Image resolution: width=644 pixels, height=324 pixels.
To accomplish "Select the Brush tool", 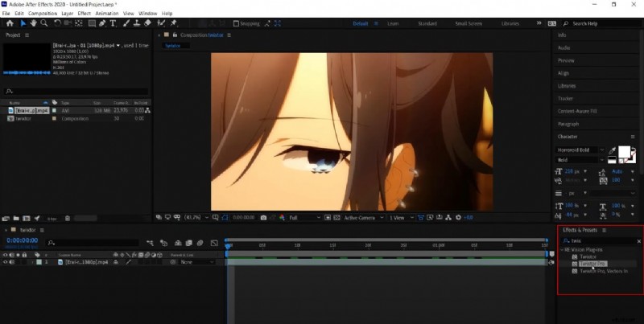I will tap(127, 23).
